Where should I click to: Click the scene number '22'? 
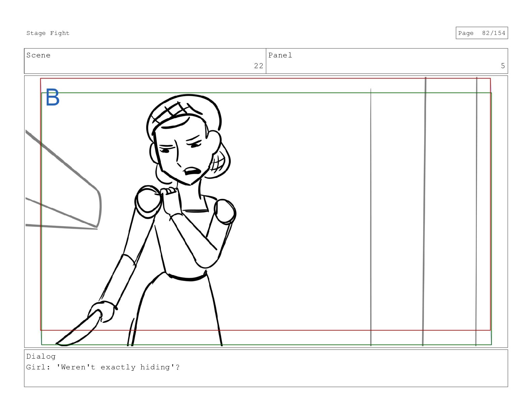tap(259, 66)
